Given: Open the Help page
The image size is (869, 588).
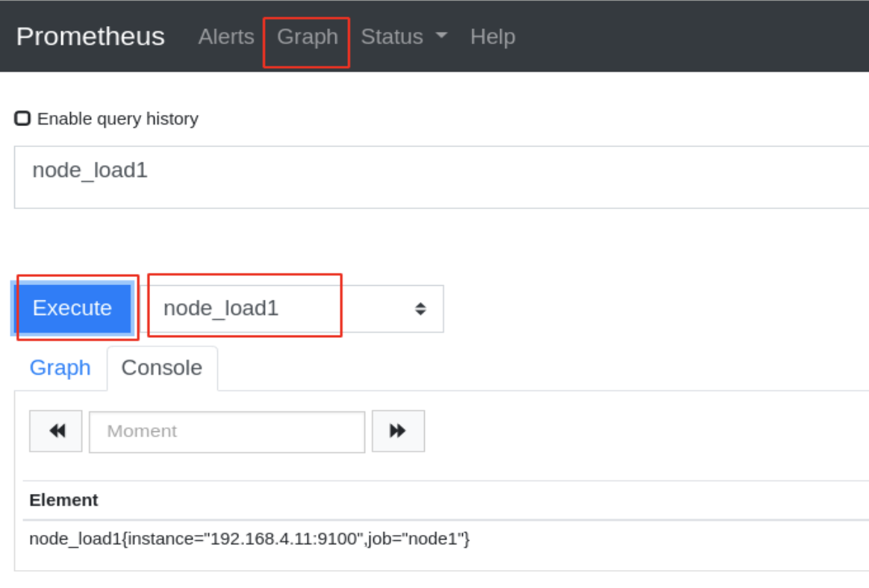Looking at the screenshot, I should (493, 37).
